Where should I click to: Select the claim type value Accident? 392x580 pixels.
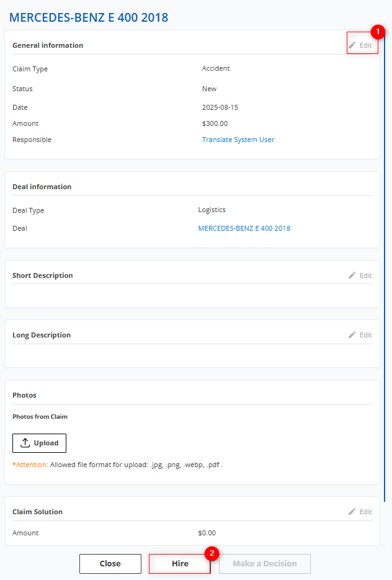point(216,68)
